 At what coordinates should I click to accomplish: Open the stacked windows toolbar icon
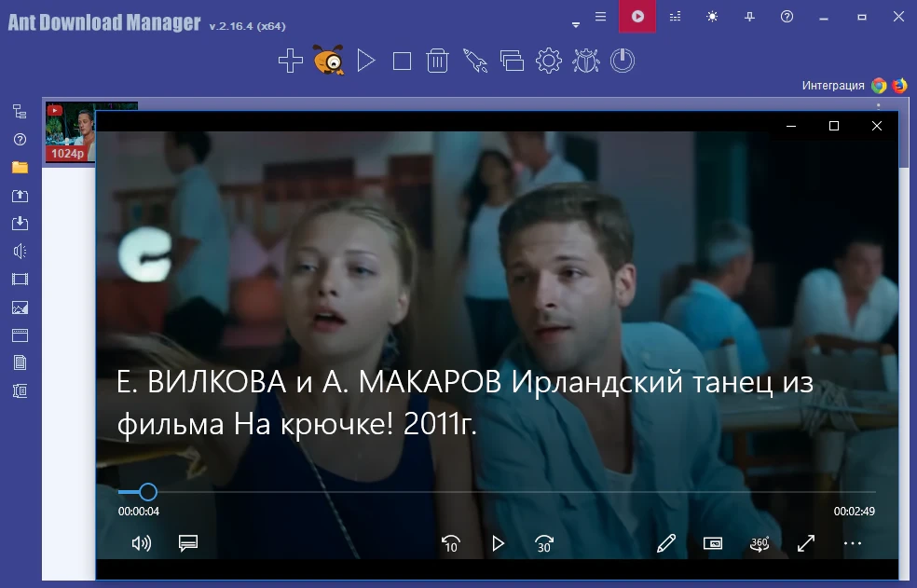pyautogui.click(x=512, y=61)
